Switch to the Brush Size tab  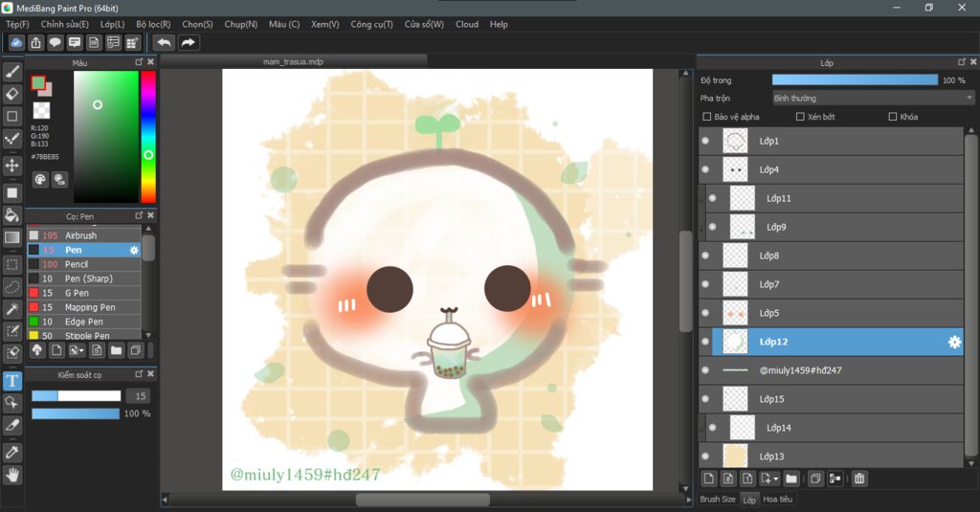[718, 500]
